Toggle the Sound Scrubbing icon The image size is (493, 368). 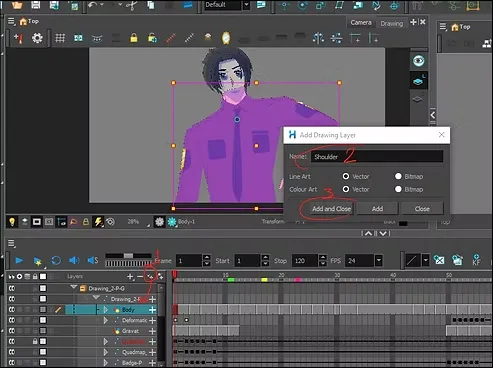point(93,260)
